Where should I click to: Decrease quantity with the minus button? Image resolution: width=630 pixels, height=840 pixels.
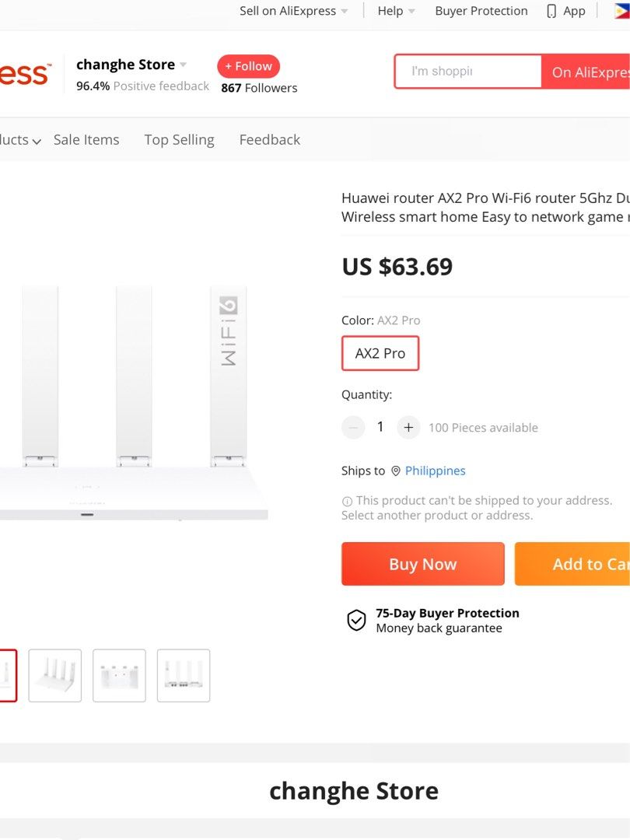353,427
